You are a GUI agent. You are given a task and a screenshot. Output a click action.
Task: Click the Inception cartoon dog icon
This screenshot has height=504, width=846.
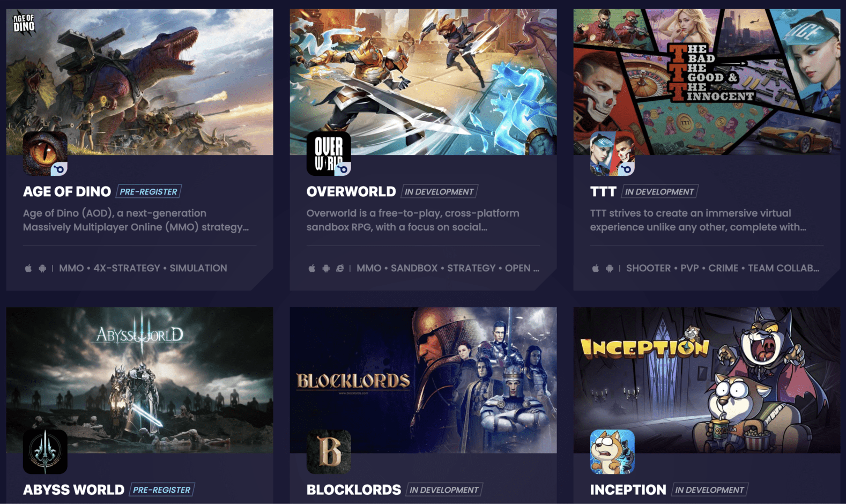tap(612, 452)
